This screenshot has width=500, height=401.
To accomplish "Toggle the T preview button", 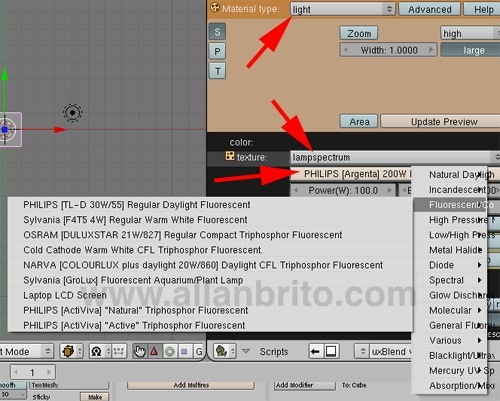I will pyautogui.click(x=217, y=71).
